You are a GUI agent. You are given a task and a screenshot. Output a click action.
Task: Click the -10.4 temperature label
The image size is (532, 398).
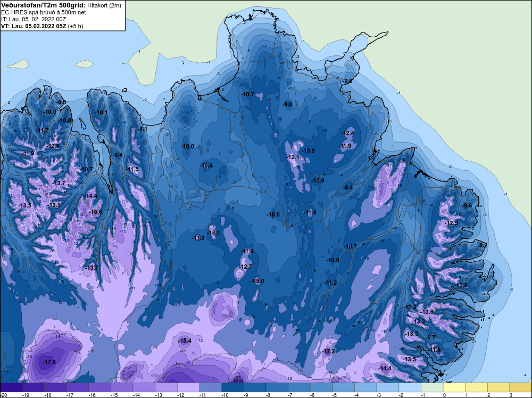(x=206, y=165)
